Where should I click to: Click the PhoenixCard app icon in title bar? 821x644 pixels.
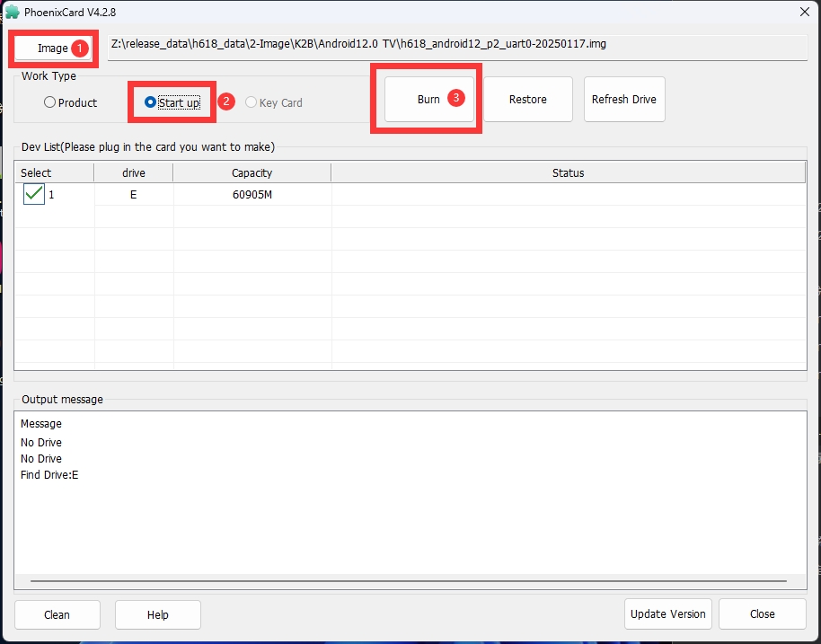pyautogui.click(x=12, y=11)
